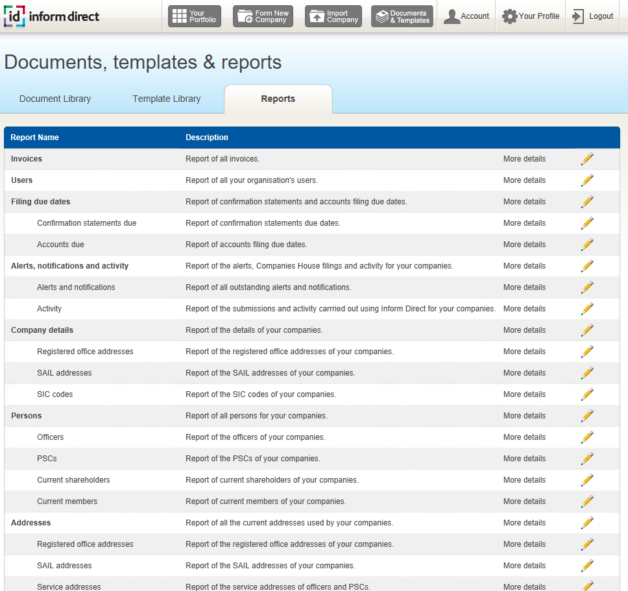Click More details for Current members

(524, 502)
